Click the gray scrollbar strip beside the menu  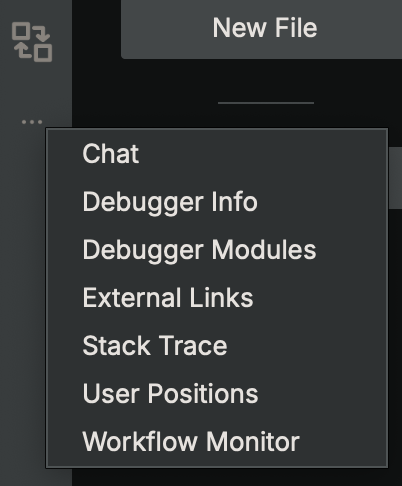[x=395, y=178]
